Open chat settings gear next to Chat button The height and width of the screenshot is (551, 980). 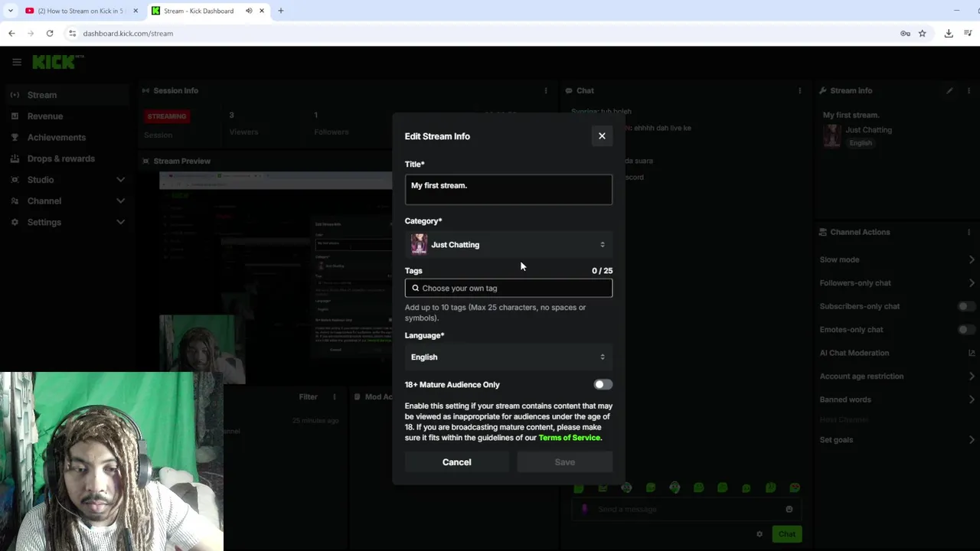click(759, 534)
